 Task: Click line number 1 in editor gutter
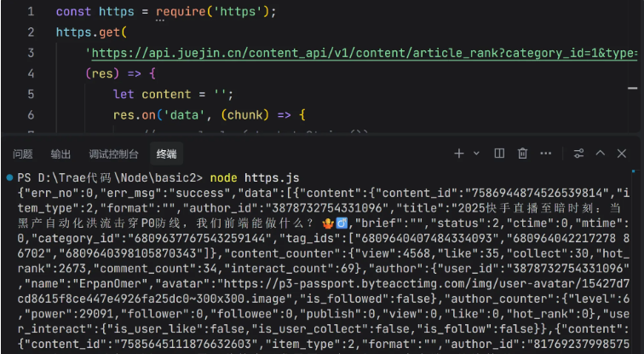pyautogui.click(x=31, y=11)
